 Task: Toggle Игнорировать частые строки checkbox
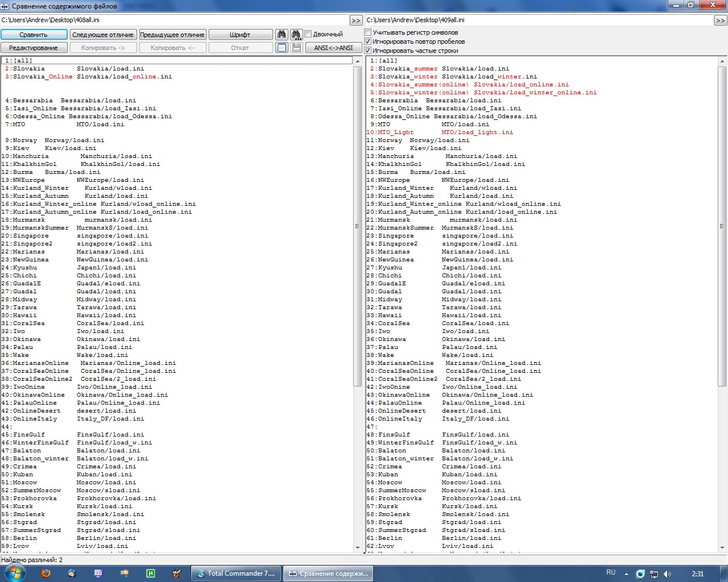(368, 51)
